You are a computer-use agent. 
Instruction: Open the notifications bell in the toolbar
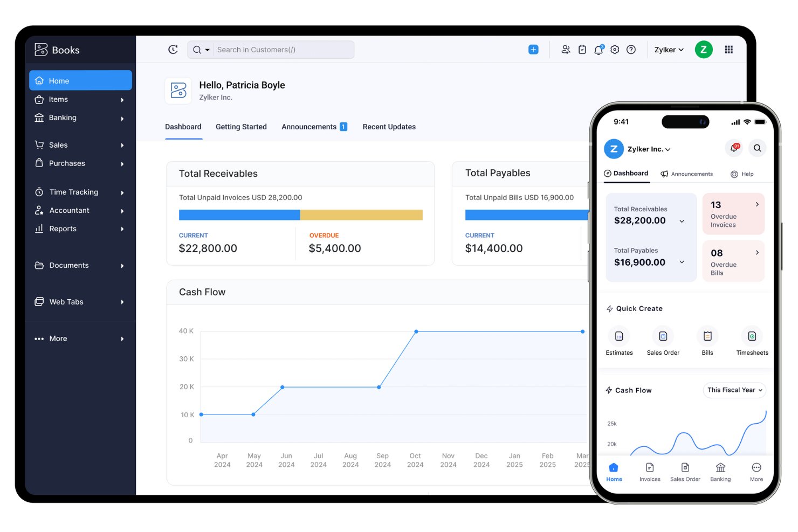tap(598, 49)
